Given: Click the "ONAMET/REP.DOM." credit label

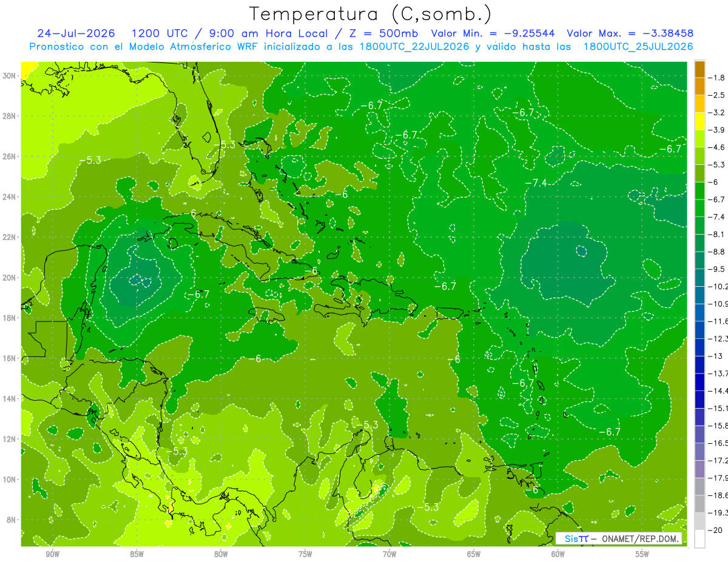Looking at the screenshot, I should click(639, 538).
